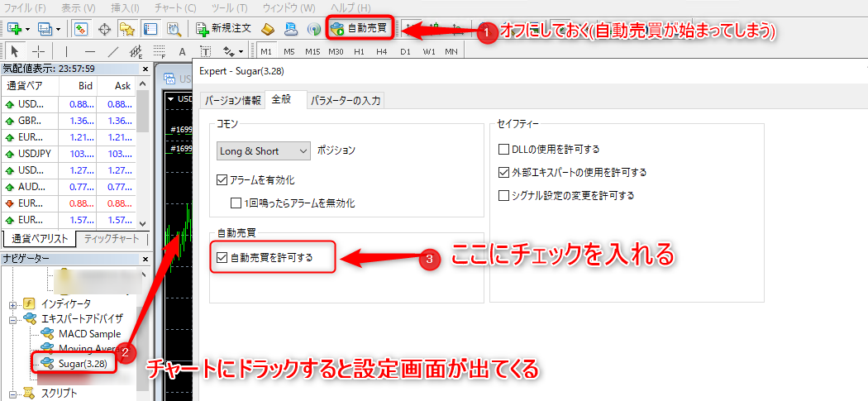Switch to ティックチャート tab
The image size is (868, 401).
coord(110,240)
